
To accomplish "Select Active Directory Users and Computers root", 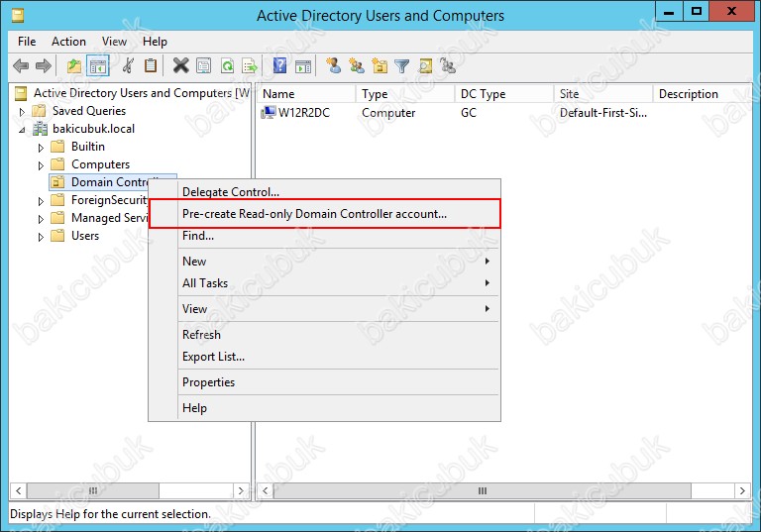I will click(142, 93).
